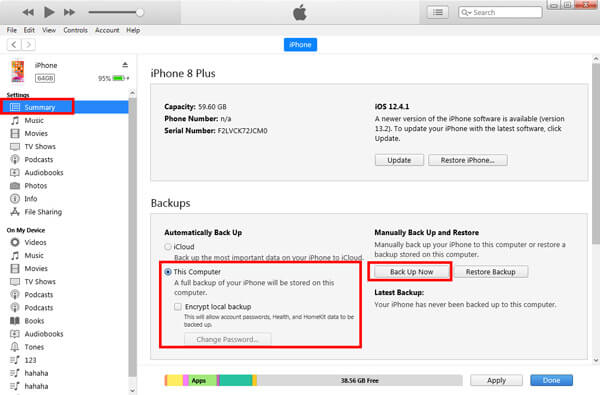Click the 64GB capacity badge

[x=45, y=78]
